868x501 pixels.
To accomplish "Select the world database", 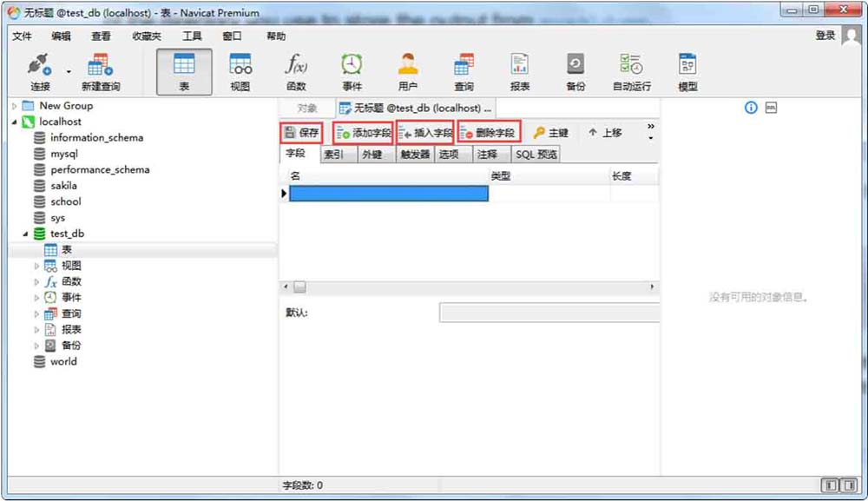I will (x=63, y=362).
